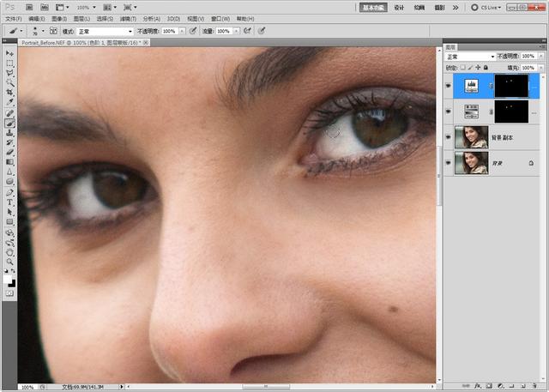Viewport: 549px width, 392px height.
Task: Select the Gradient tool
Action: (x=9, y=162)
